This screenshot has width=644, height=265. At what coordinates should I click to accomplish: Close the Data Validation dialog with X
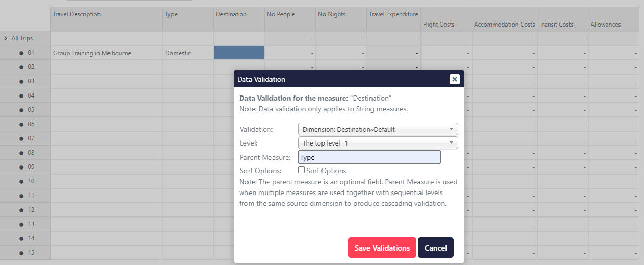click(454, 79)
